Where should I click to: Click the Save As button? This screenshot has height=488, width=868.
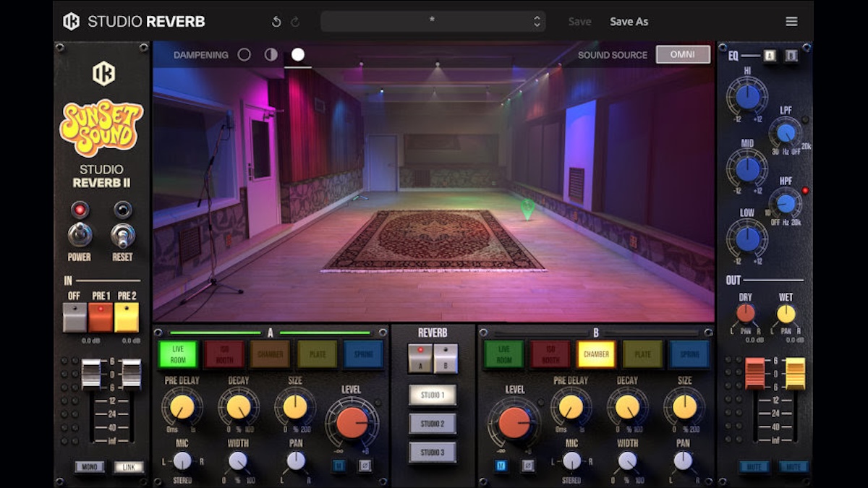[x=629, y=22]
